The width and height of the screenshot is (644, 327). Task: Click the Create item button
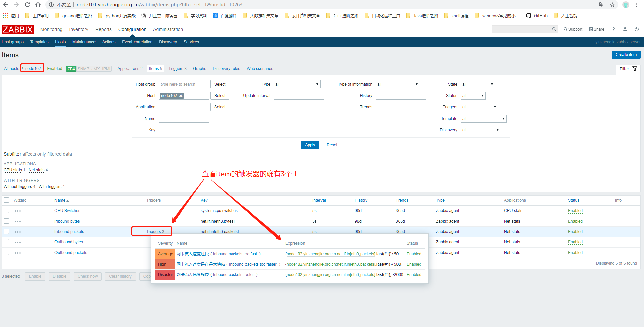pos(626,55)
